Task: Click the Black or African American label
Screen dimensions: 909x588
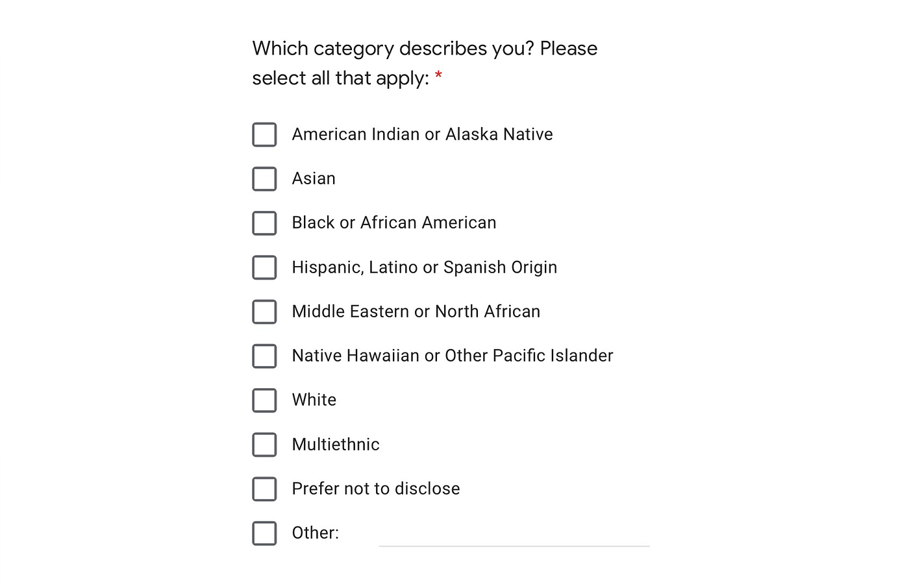Action: pos(393,223)
